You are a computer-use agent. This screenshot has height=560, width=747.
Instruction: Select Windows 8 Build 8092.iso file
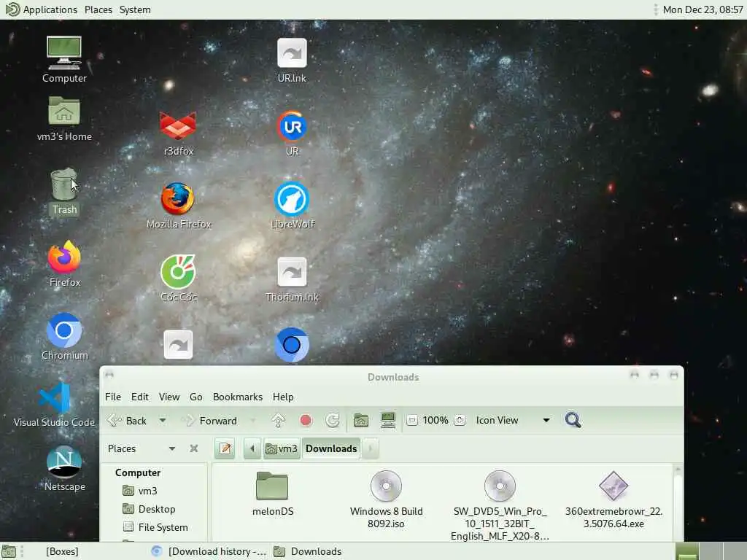pyautogui.click(x=386, y=499)
